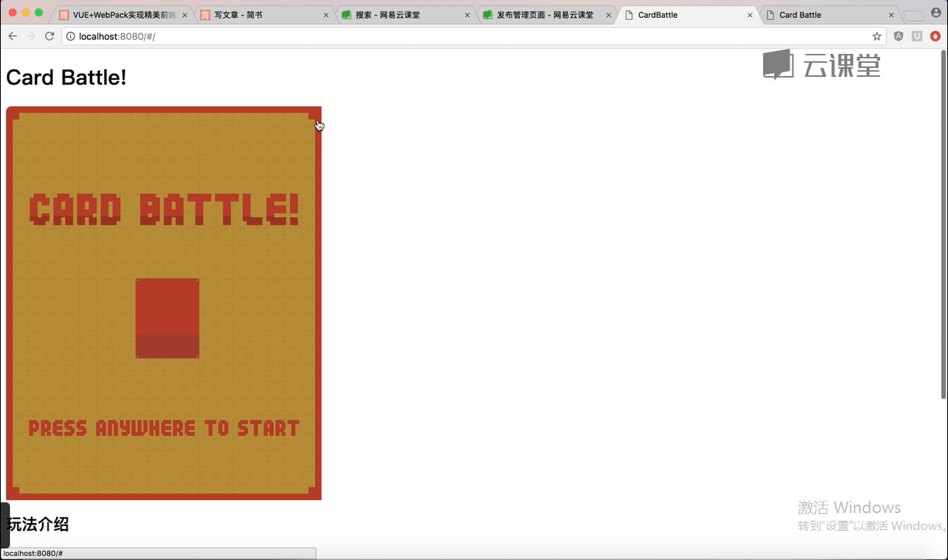Screen dimensions: 948x560
Task: Close the 写文章 - 简书 tab
Action: click(326, 15)
